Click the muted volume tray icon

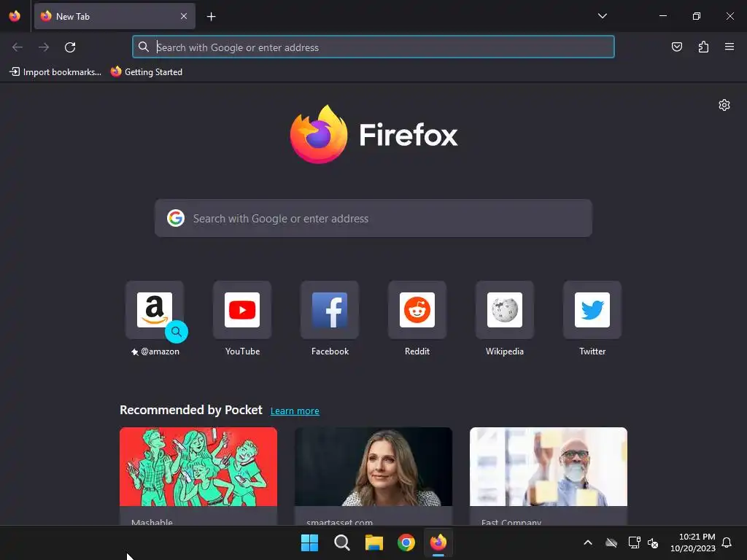pos(653,542)
